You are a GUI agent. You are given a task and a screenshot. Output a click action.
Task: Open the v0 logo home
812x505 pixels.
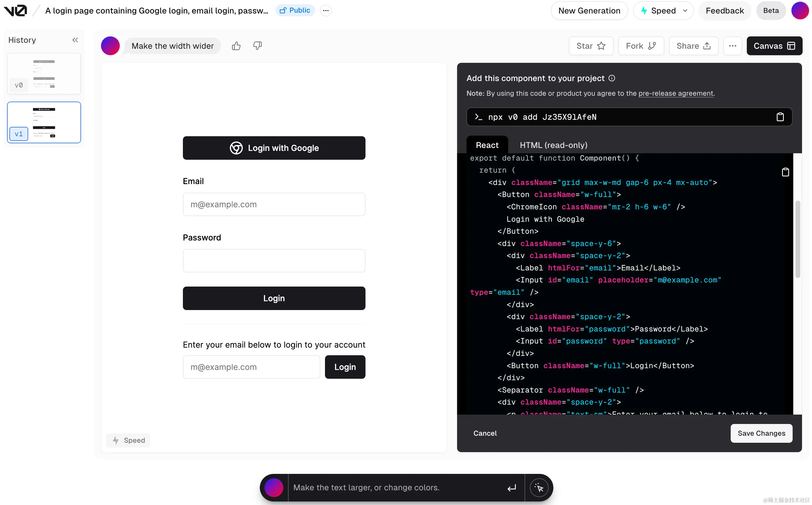coord(15,11)
